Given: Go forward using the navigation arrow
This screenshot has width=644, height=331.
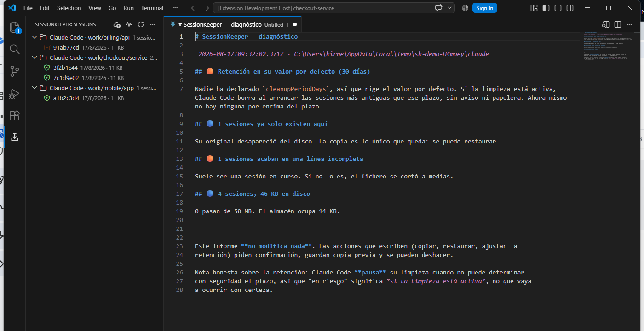Looking at the screenshot, I should tap(206, 8).
